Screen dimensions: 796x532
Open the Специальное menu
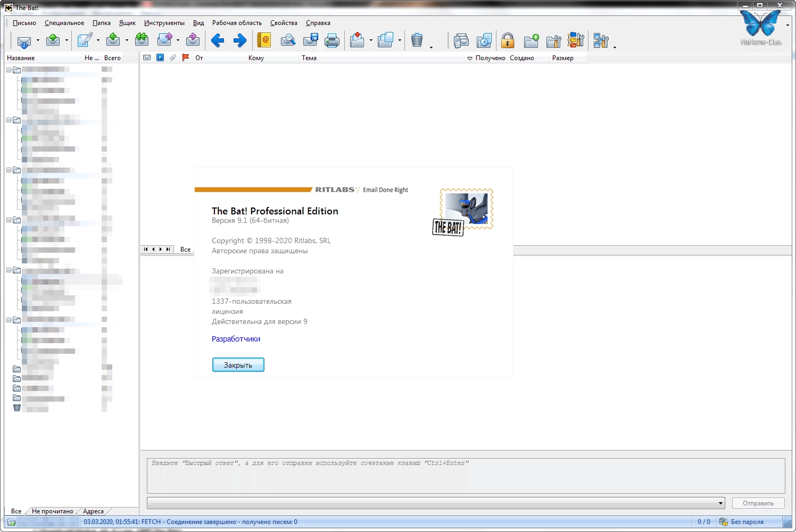coord(64,23)
